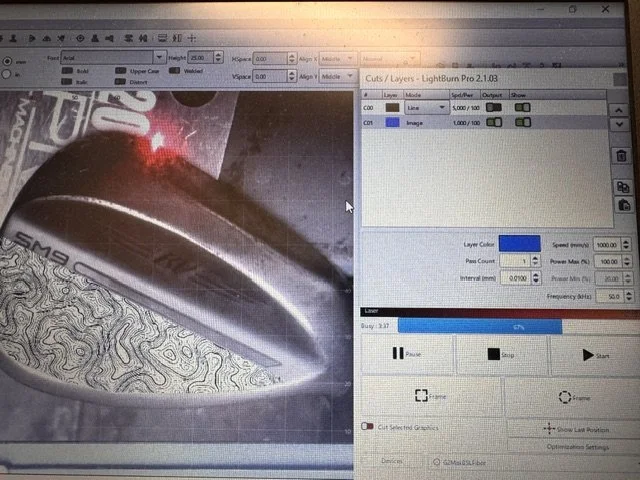640x480 pixels.
Task: Select the in units radio button
Action: tap(6, 74)
